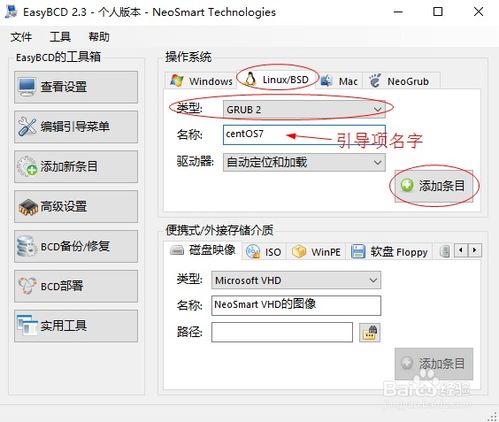Open 编辑引导菜单 edit boot menu
This screenshot has height=422, width=499.
click(x=76, y=127)
